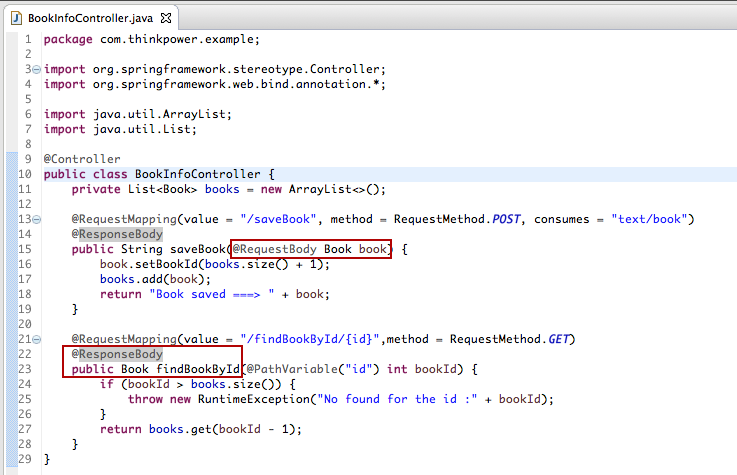Click the "text/book" consumes value
Viewport: 737px width, 475px height.
pos(649,219)
